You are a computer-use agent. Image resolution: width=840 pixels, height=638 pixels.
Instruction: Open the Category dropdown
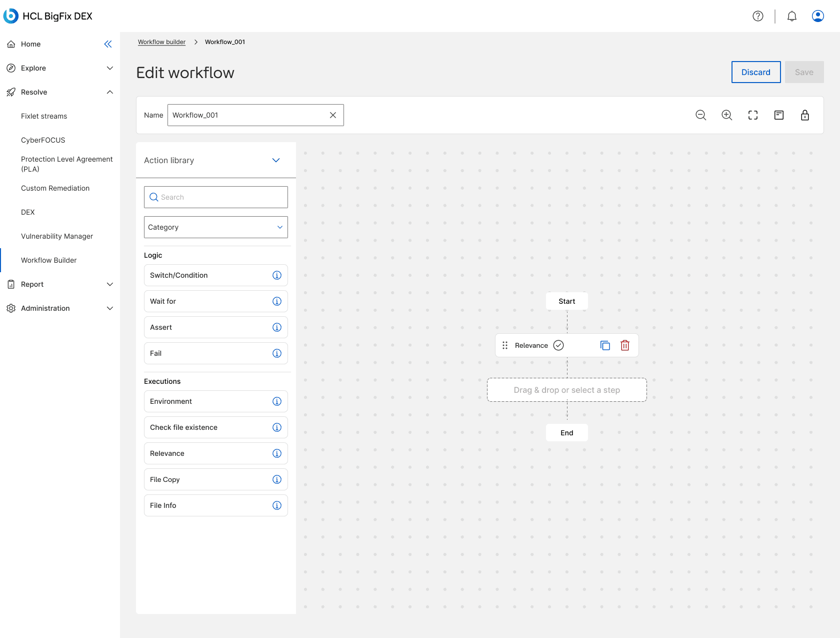coord(216,227)
